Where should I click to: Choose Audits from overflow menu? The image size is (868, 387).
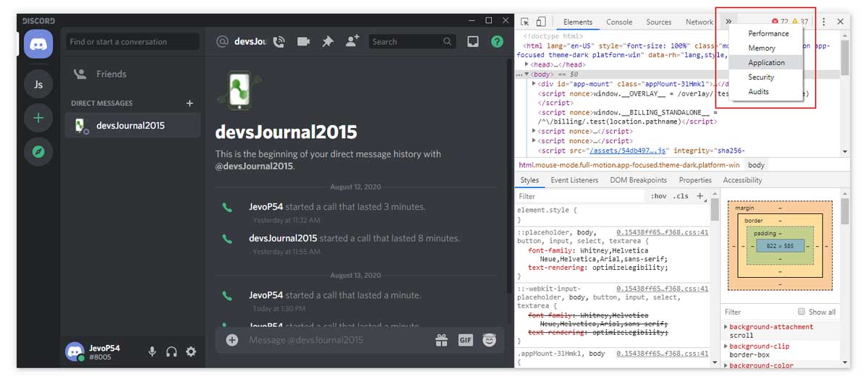tap(759, 91)
